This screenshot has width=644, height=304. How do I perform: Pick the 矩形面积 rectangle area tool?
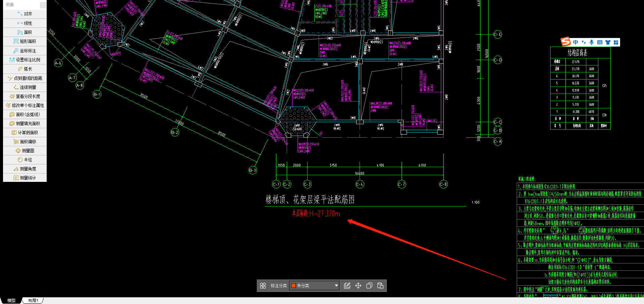tap(25, 41)
